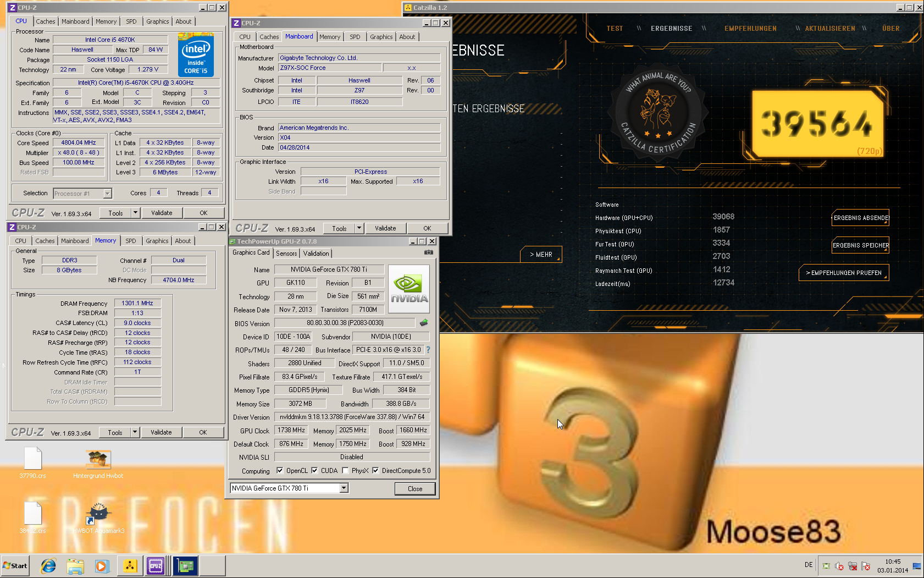Click the Catzilla certification badge
The image size is (924, 578).
[x=657, y=112]
